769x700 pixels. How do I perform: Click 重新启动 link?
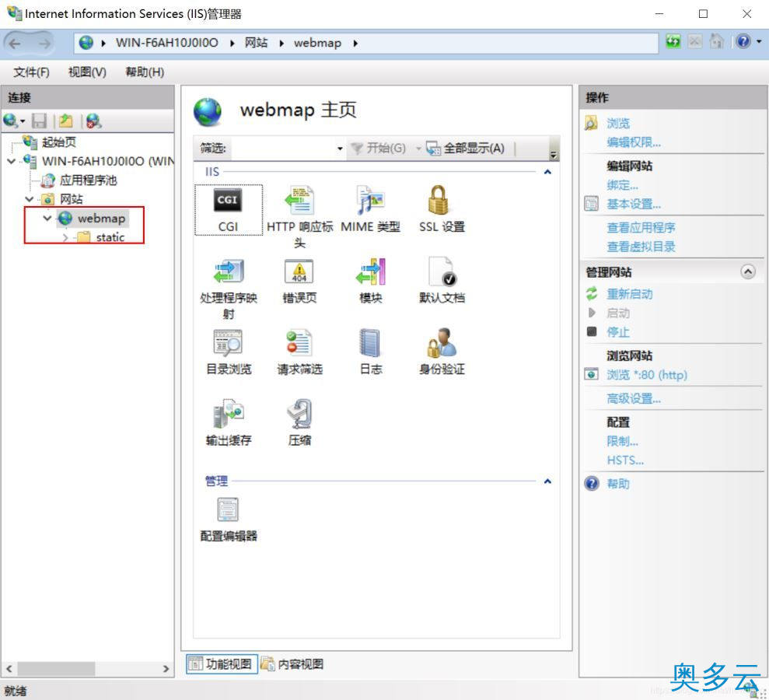(630, 294)
